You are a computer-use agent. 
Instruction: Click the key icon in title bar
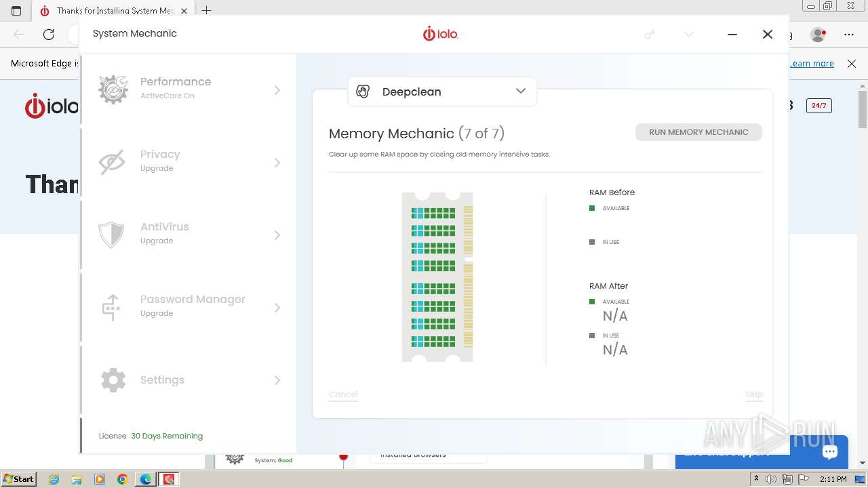tap(650, 34)
